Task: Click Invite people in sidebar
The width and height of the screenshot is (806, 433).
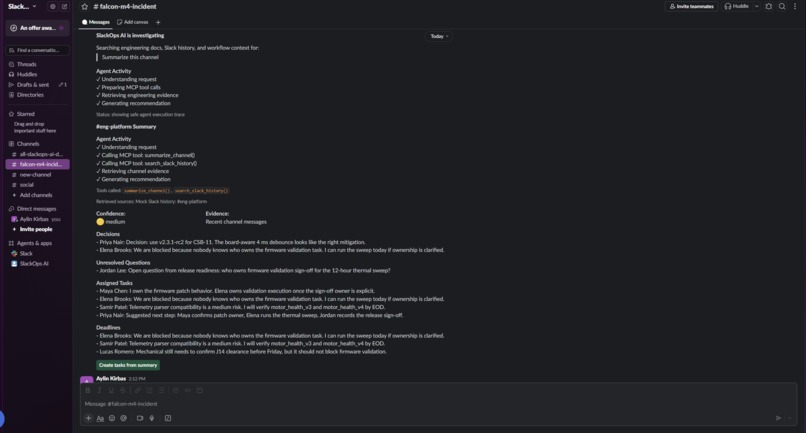Action: [37, 229]
